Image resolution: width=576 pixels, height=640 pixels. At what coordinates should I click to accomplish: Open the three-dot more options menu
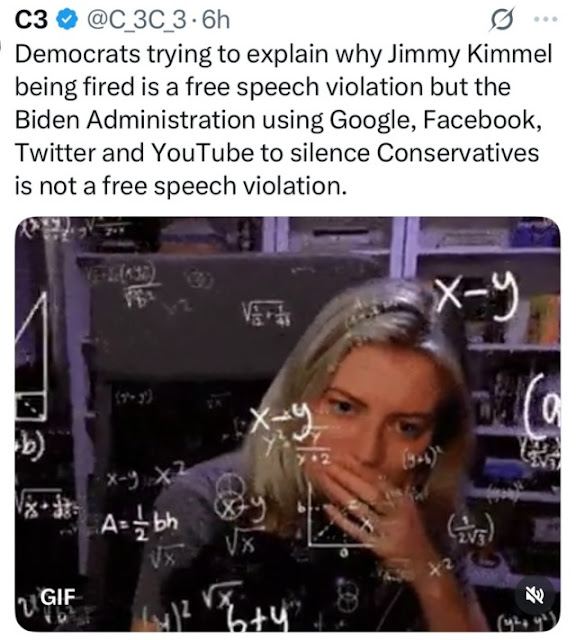pos(547,19)
